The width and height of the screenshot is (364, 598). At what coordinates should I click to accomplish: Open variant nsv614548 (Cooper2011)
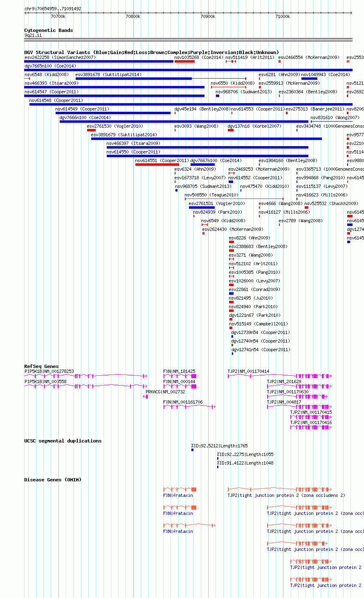pyautogui.click(x=56, y=101)
